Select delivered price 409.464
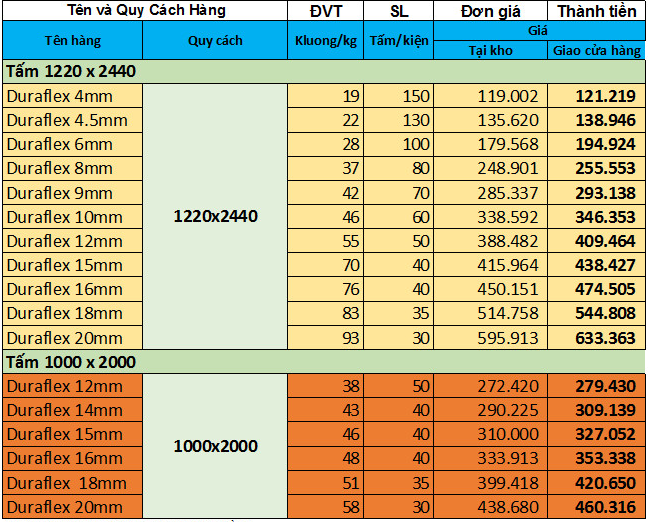 coord(596,241)
